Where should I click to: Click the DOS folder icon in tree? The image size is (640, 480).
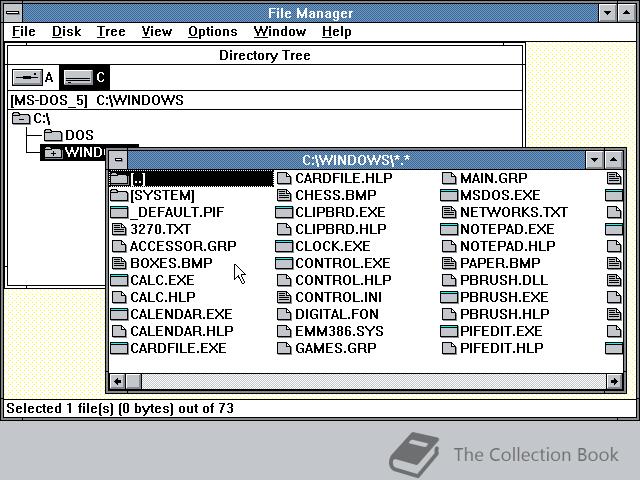tap(53, 135)
